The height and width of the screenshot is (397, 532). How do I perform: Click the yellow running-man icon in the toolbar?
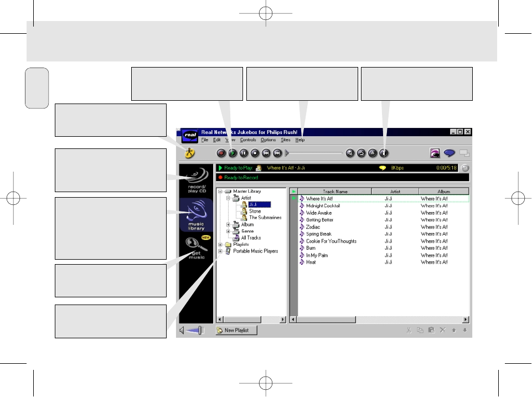tap(190, 153)
